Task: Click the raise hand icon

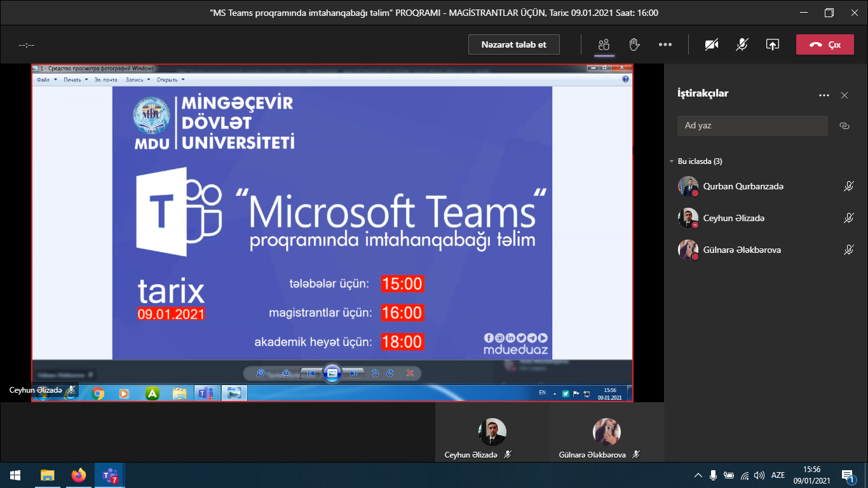Action: [x=634, y=44]
